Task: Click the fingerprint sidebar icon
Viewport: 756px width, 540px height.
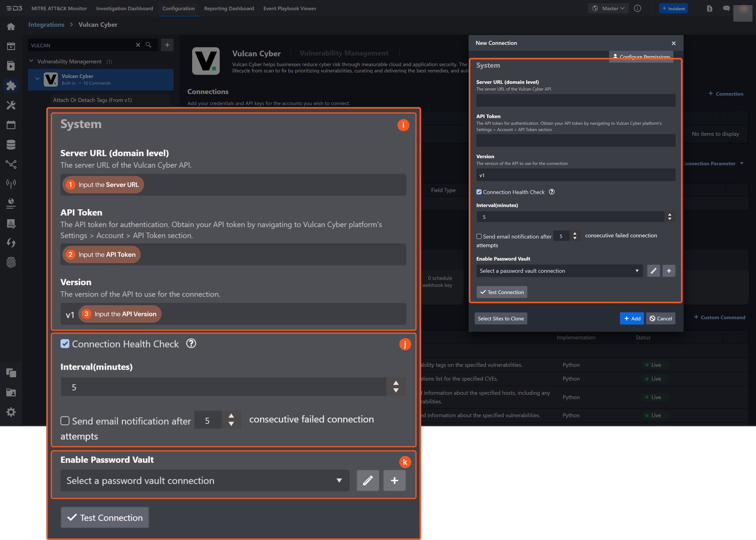Action: click(x=11, y=263)
